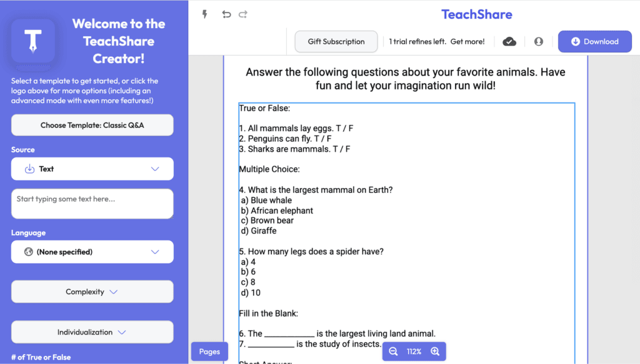Open the Language dropdown showing None specified

pyautogui.click(x=92, y=252)
